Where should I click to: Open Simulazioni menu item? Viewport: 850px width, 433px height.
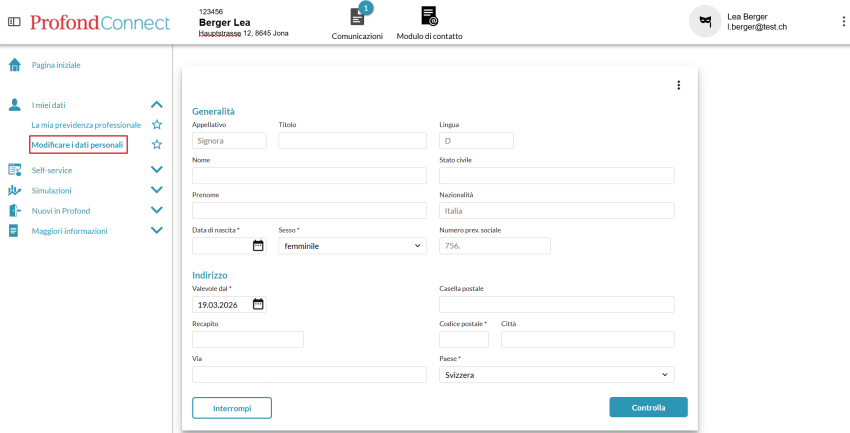point(51,191)
